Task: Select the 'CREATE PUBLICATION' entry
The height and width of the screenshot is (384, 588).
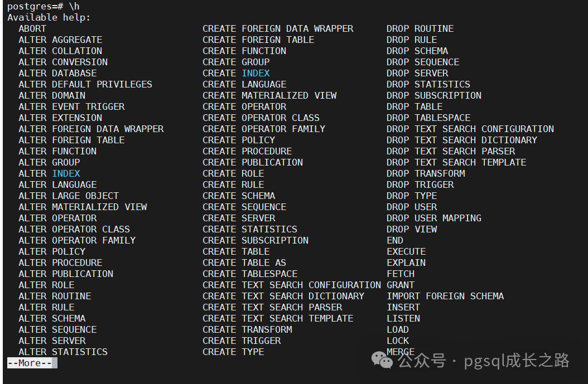Action: click(253, 162)
